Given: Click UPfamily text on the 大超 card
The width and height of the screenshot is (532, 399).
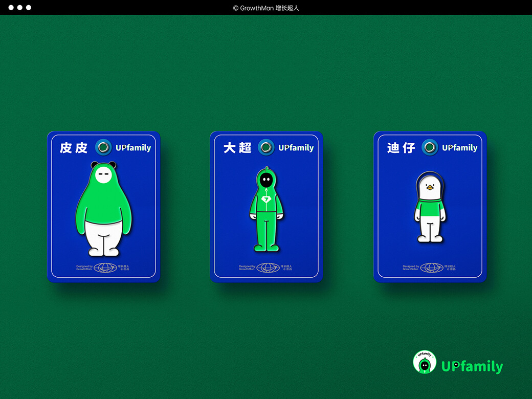Looking at the screenshot, I should (x=296, y=148).
